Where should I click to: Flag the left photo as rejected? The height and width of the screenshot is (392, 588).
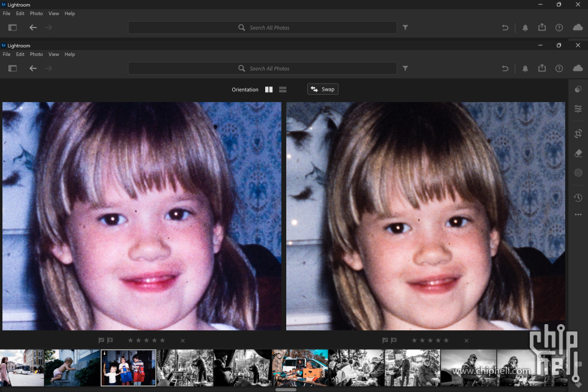tap(110, 340)
